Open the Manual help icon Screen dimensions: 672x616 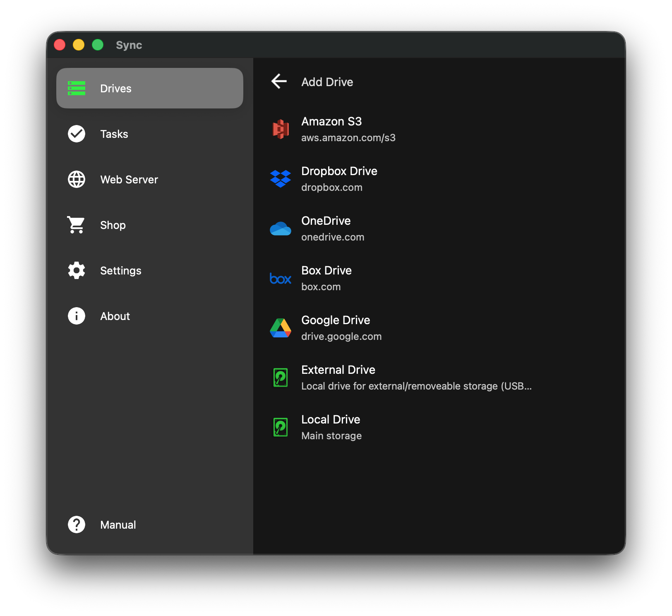[x=76, y=525]
